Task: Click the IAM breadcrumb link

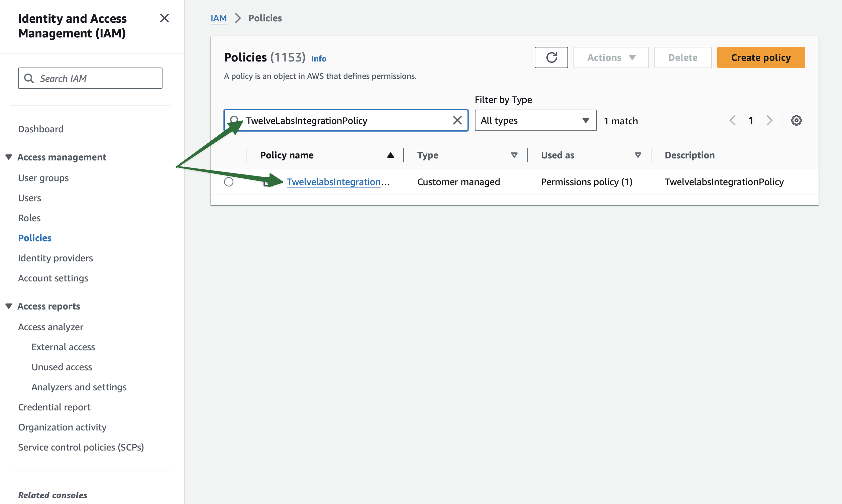Action: click(218, 18)
